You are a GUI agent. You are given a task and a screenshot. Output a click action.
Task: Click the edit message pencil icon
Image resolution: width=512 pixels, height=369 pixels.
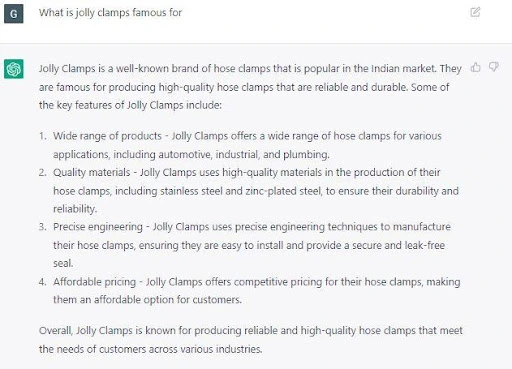click(475, 12)
